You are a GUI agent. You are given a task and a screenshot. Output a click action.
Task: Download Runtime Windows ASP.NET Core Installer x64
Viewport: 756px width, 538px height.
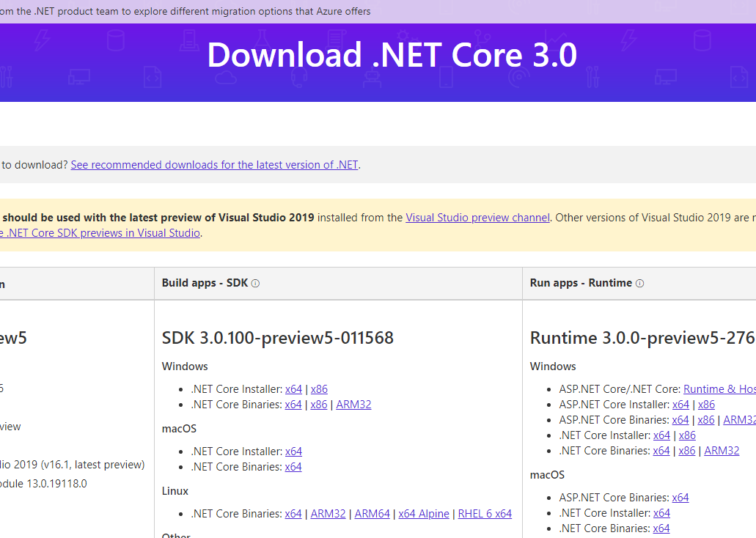(x=680, y=405)
